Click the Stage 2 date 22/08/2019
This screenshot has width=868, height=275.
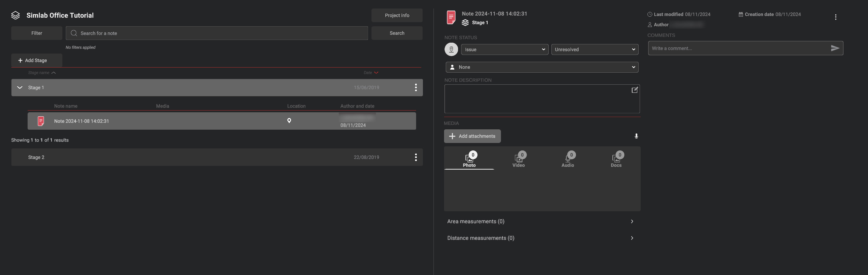[366, 157]
